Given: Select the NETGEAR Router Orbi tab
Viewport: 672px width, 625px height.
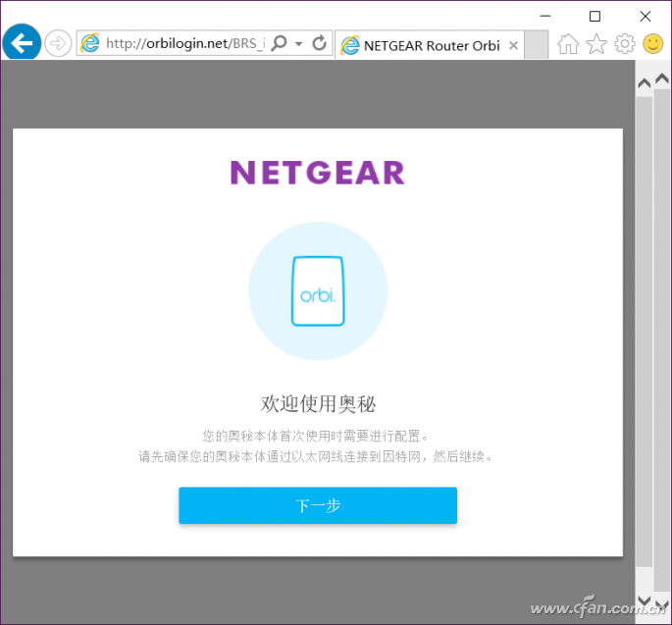Looking at the screenshot, I should pos(429,44).
